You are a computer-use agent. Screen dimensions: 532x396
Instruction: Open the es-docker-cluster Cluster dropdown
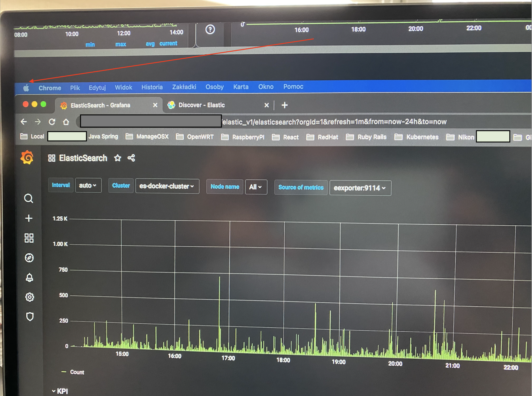[x=167, y=186]
